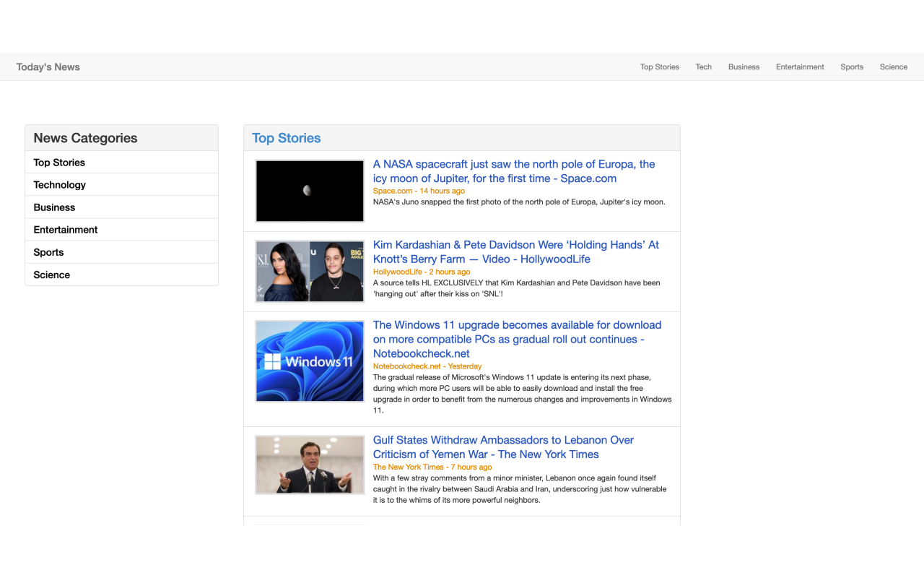Select Technology in the sidebar categories
This screenshot has width=924, height=578.
[x=59, y=185]
